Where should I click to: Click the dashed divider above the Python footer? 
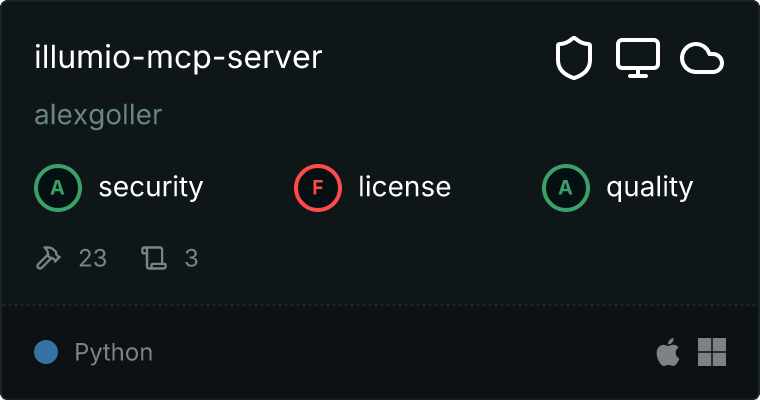(x=380, y=304)
